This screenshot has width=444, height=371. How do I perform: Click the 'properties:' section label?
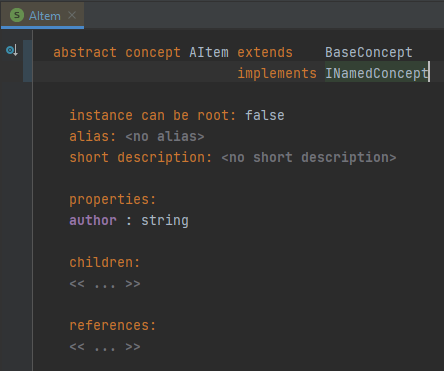click(x=113, y=199)
